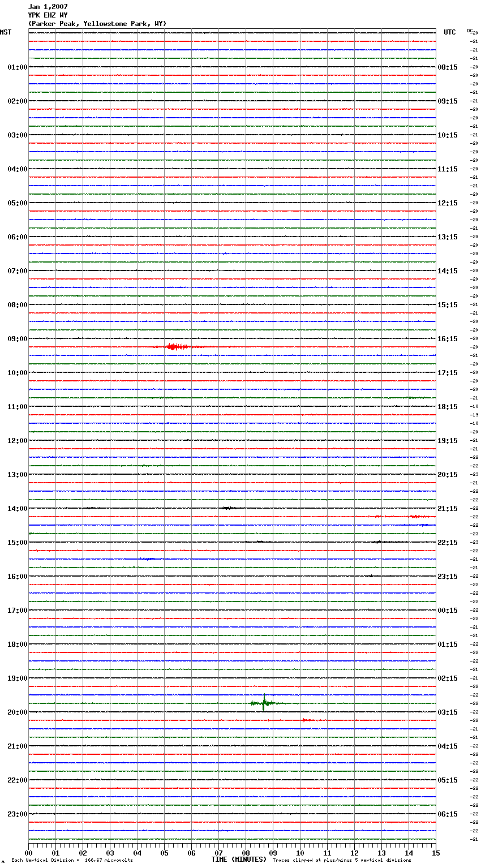
Task: Click the UTC '23:15' time label
Action: coord(448,577)
